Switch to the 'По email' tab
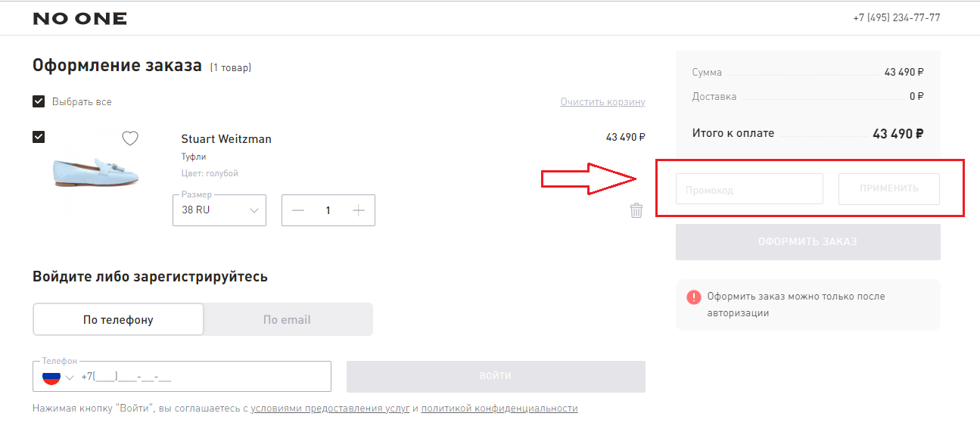 287,319
